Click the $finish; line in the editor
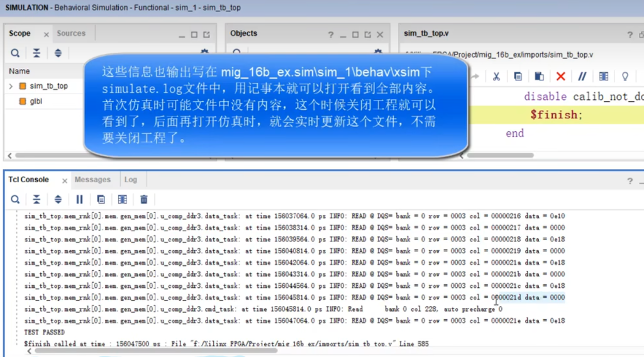 coord(556,115)
